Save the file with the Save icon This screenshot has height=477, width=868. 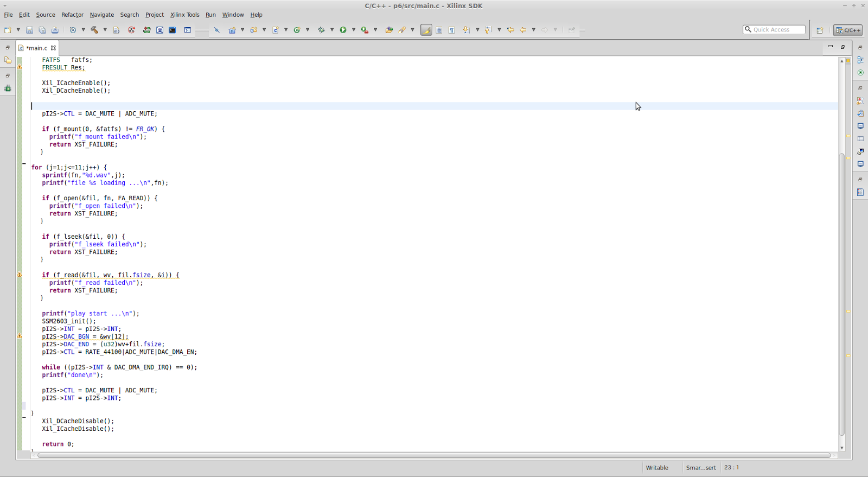pos(29,30)
